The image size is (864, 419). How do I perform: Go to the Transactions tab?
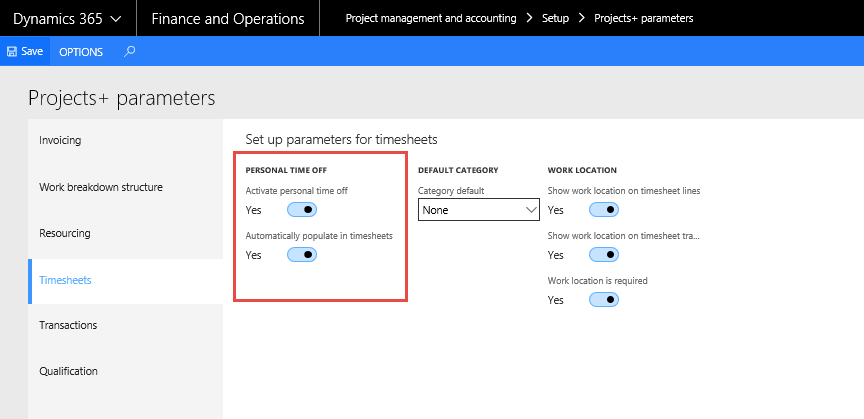pyautogui.click(x=68, y=325)
